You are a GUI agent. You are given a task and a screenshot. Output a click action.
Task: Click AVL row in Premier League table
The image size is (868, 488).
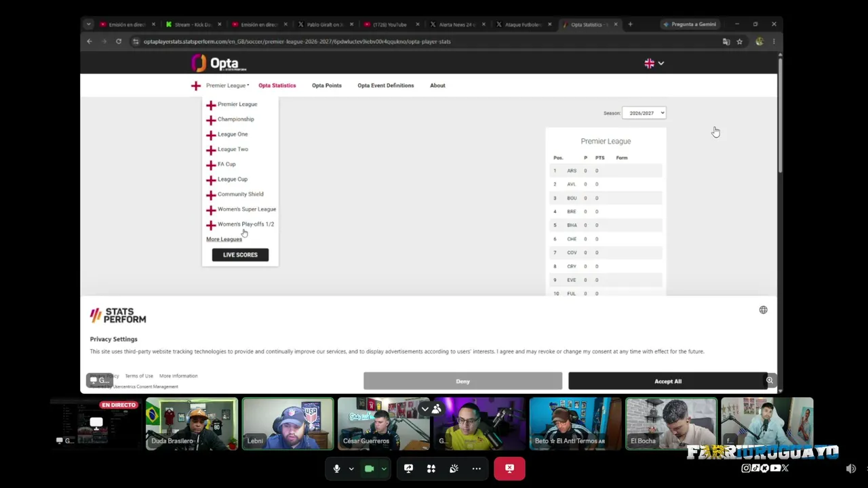606,184
